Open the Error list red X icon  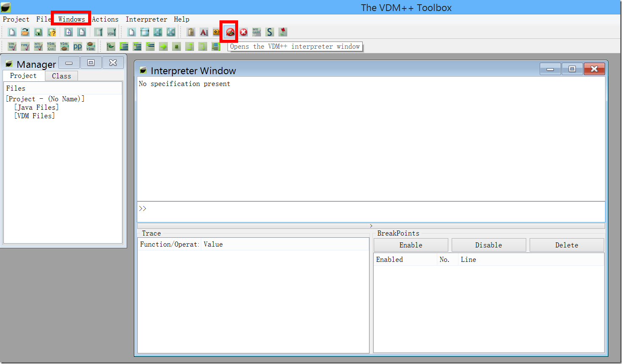pyautogui.click(x=244, y=32)
